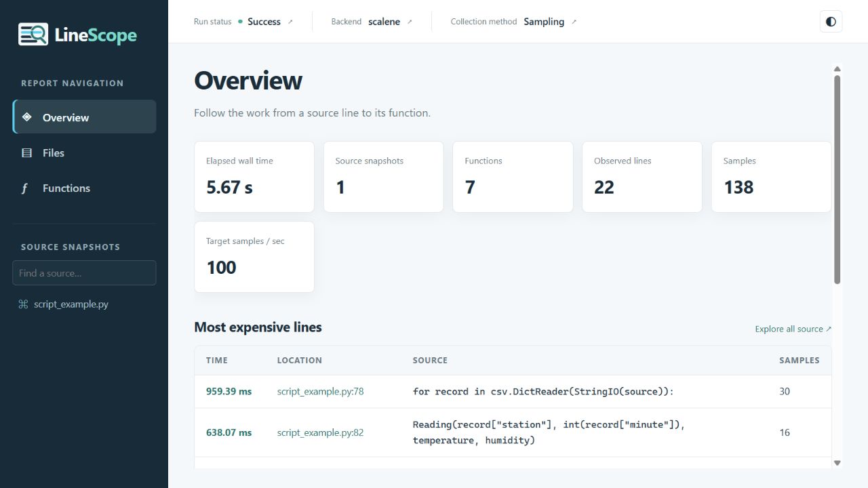
Task: Open script_example.py:82 location link
Action: [320, 432]
